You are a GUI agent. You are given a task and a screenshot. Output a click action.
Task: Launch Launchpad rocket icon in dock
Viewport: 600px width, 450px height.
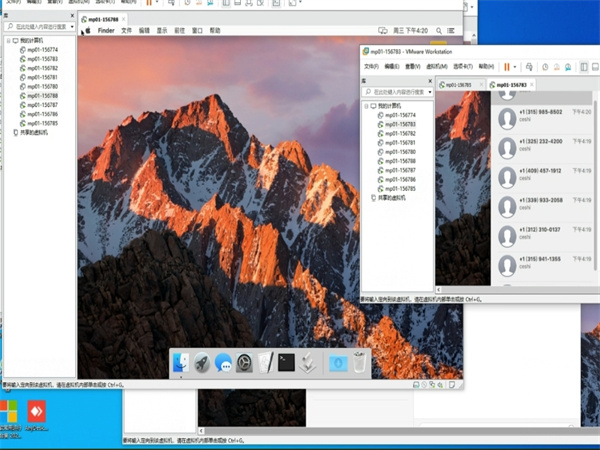202,362
